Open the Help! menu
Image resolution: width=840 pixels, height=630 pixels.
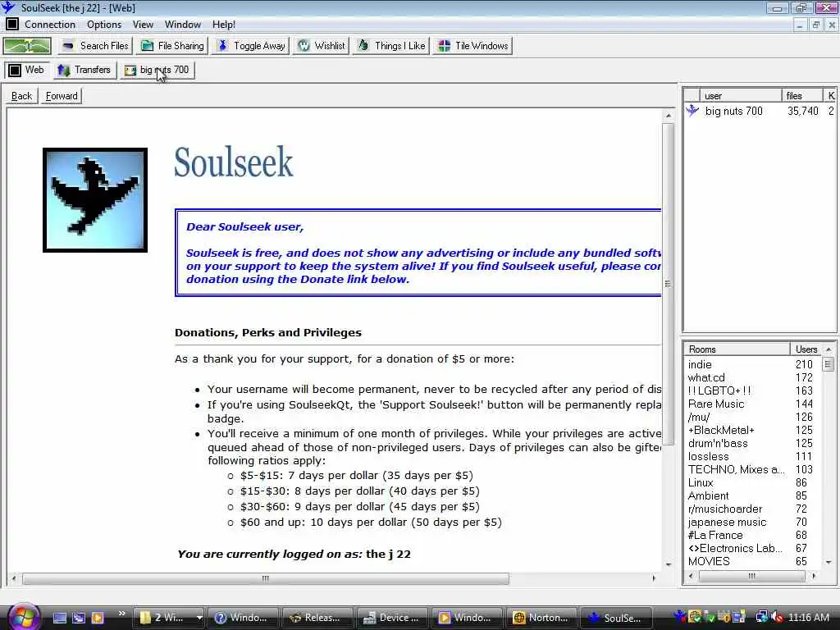click(x=224, y=25)
